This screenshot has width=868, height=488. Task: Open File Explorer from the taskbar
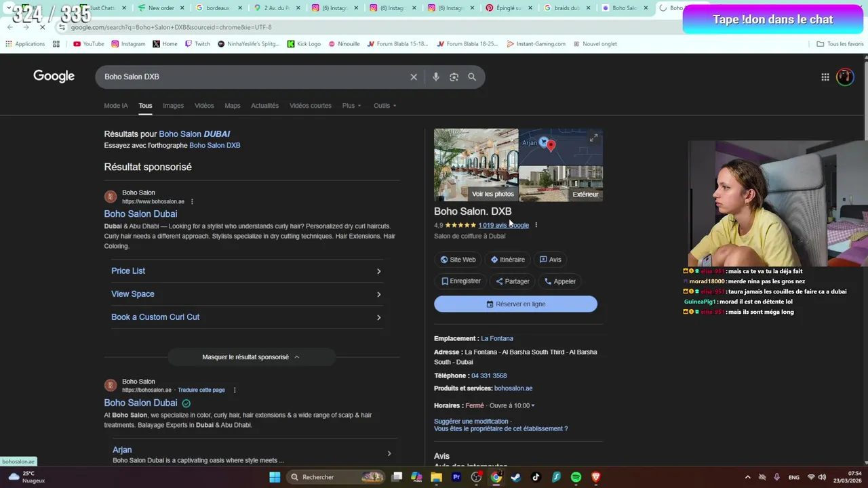[436, 477]
